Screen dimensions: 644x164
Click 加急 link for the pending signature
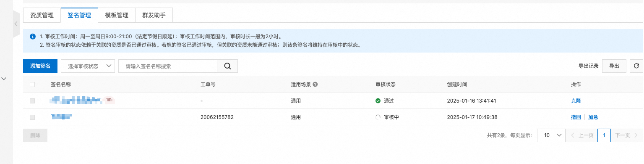click(593, 117)
